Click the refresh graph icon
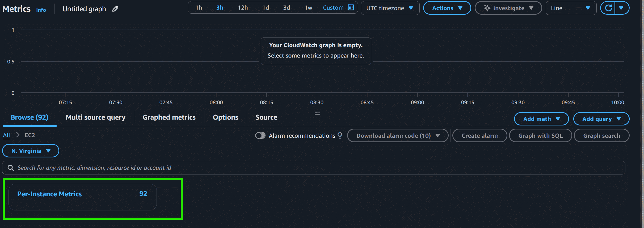644x228 pixels. [608, 8]
